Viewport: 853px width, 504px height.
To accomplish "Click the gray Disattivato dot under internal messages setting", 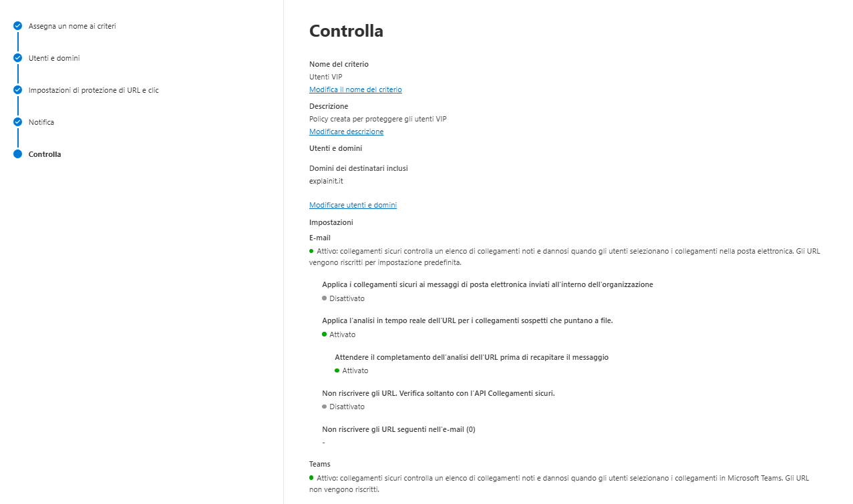I will (324, 298).
